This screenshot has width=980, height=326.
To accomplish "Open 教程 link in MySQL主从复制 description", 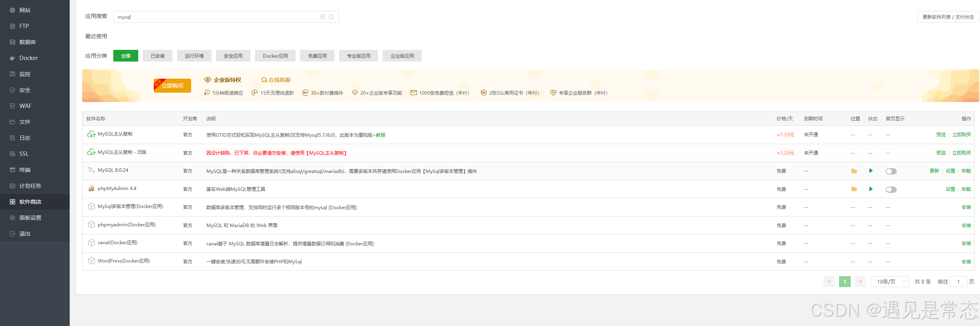I will point(380,135).
